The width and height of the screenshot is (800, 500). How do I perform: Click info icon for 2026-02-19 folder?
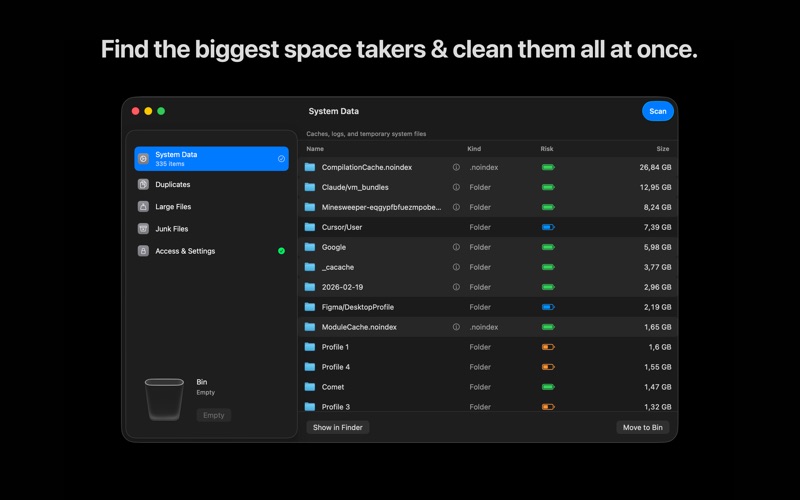click(x=456, y=287)
